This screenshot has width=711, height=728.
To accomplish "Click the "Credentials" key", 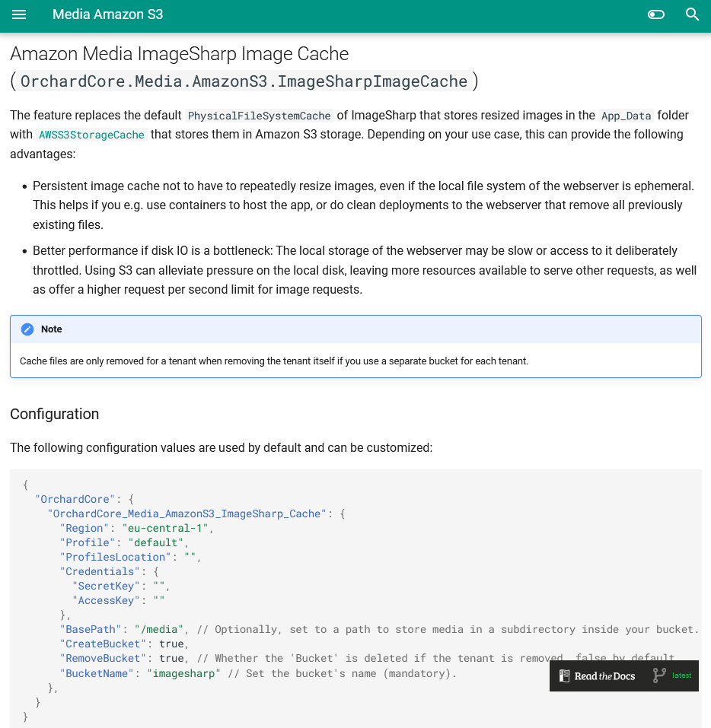I will [100, 571].
